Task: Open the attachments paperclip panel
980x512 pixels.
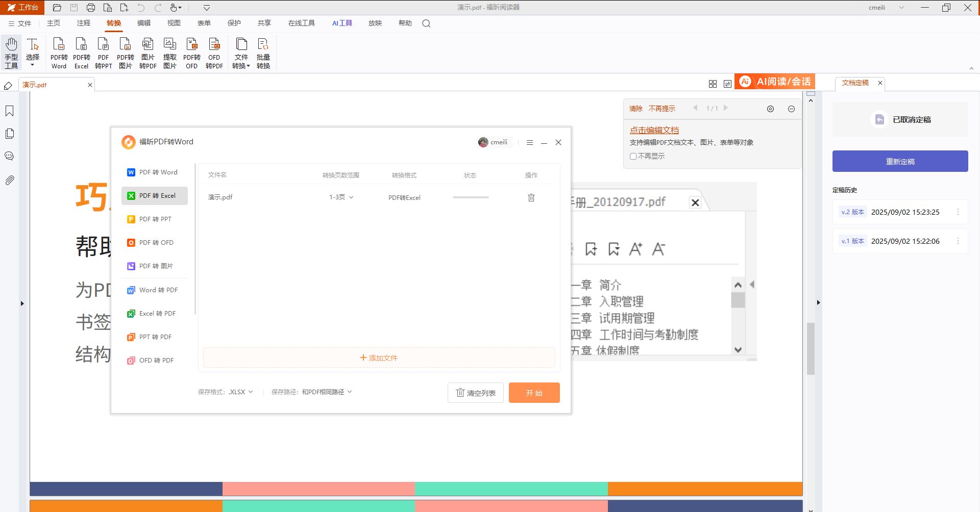Action: (x=9, y=180)
